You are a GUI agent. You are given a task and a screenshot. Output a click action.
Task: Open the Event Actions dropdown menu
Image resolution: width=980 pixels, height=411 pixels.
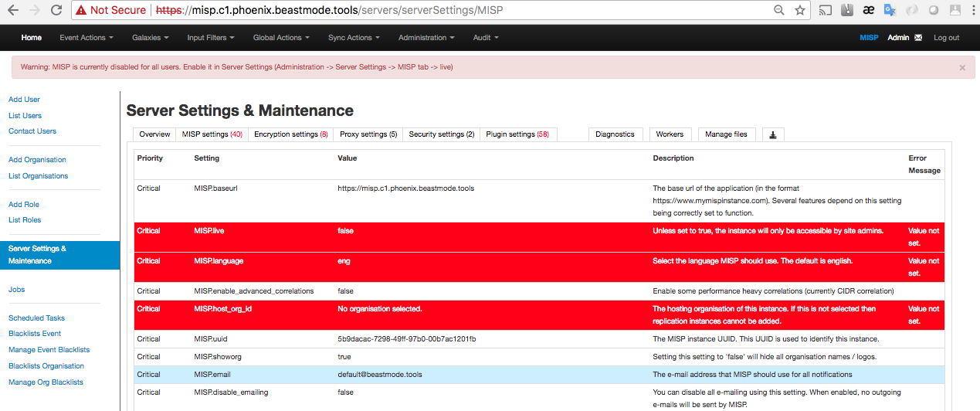pos(86,37)
